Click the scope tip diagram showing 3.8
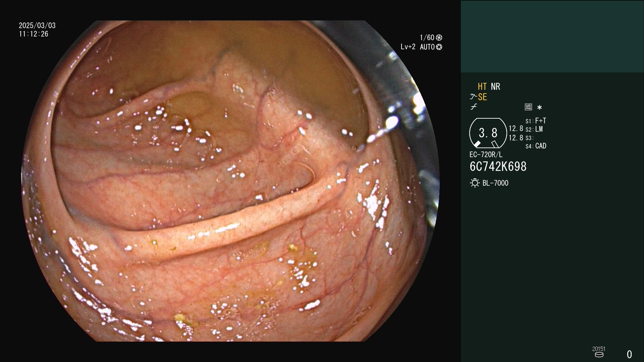This screenshot has width=644, height=362. coord(488,133)
